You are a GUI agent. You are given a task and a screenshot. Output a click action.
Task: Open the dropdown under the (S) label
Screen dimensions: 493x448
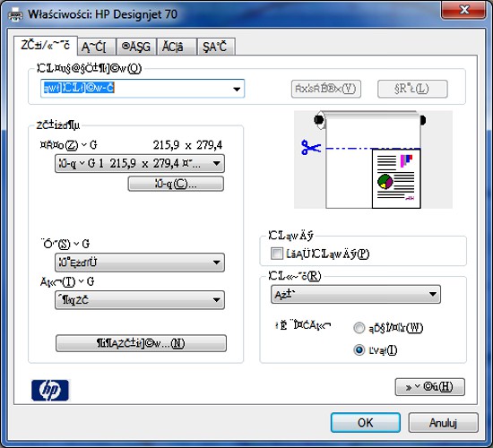140,263
